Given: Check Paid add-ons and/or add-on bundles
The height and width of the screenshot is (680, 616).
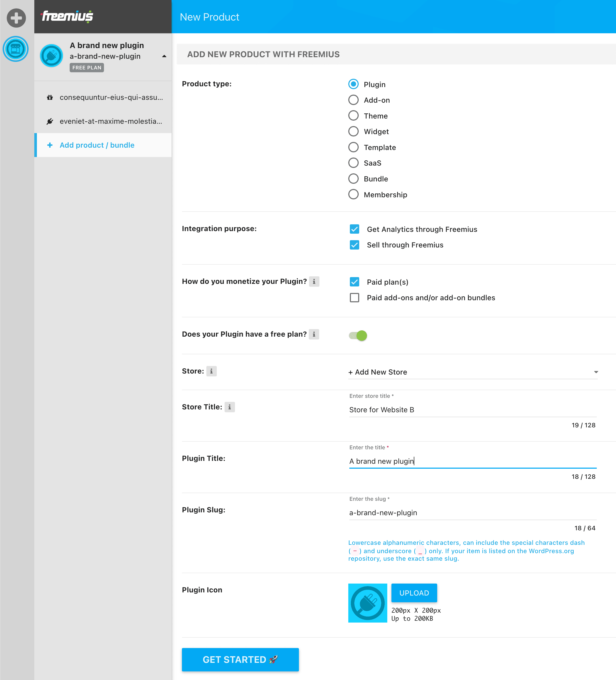Looking at the screenshot, I should 355,298.
